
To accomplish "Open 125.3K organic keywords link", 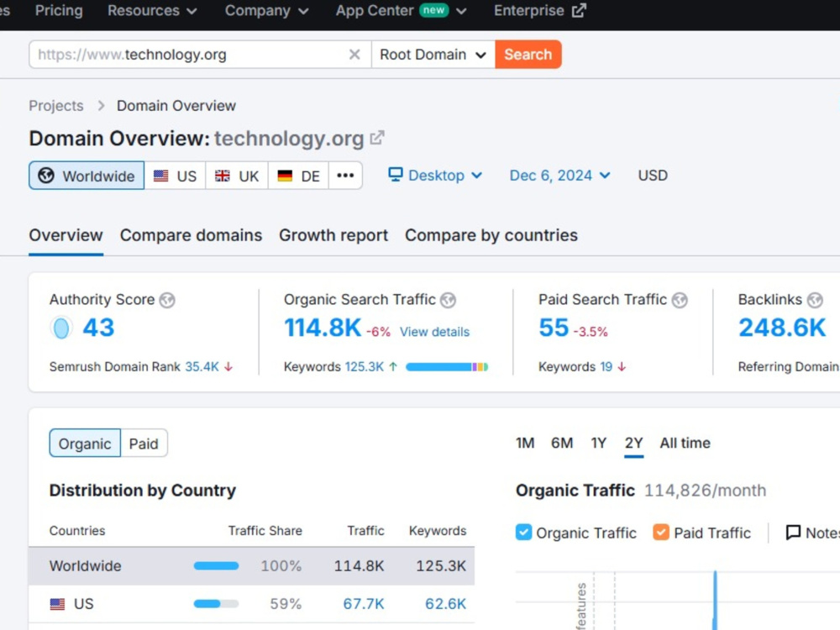I will [x=365, y=367].
